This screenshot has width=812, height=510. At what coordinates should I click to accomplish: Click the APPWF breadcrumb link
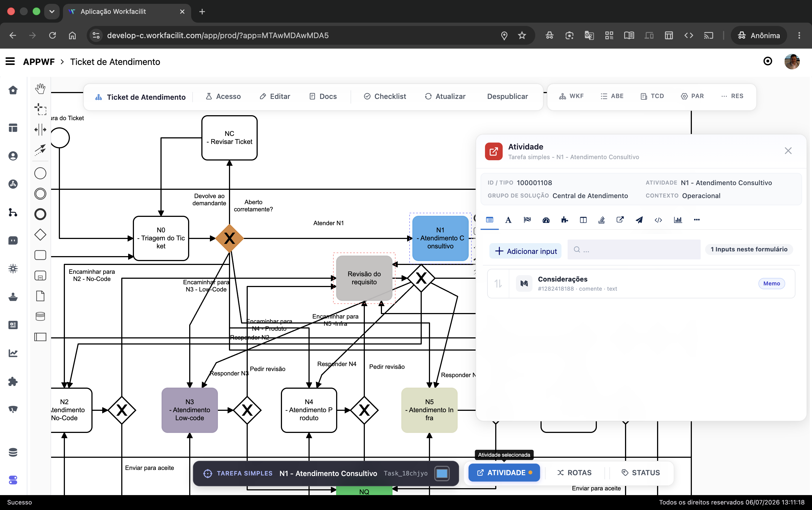point(39,62)
